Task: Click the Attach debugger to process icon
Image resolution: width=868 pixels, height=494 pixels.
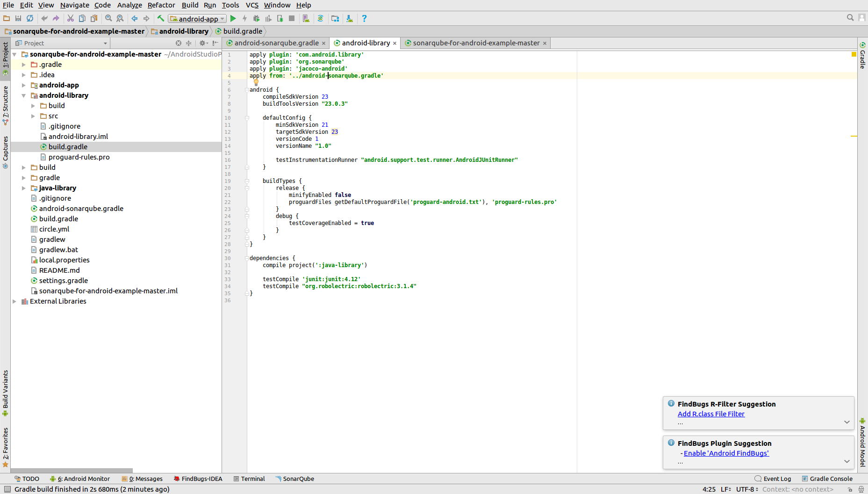Action: [280, 18]
